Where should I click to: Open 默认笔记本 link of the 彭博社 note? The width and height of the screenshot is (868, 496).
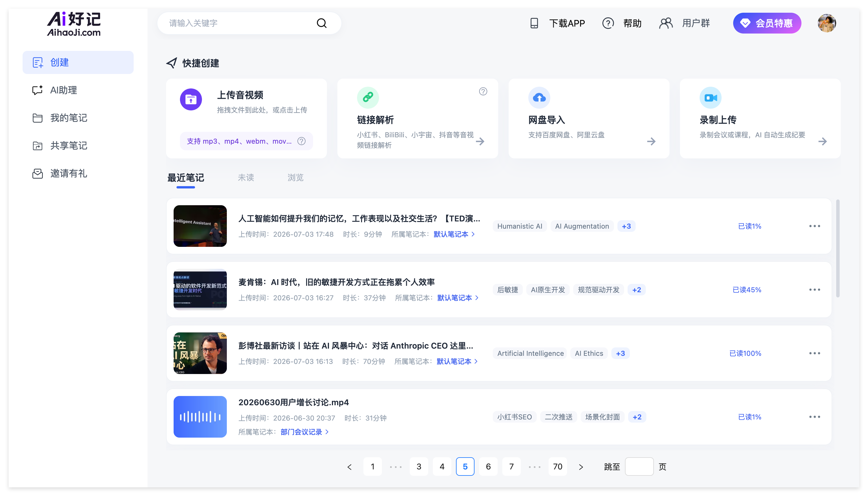(457, 361)
